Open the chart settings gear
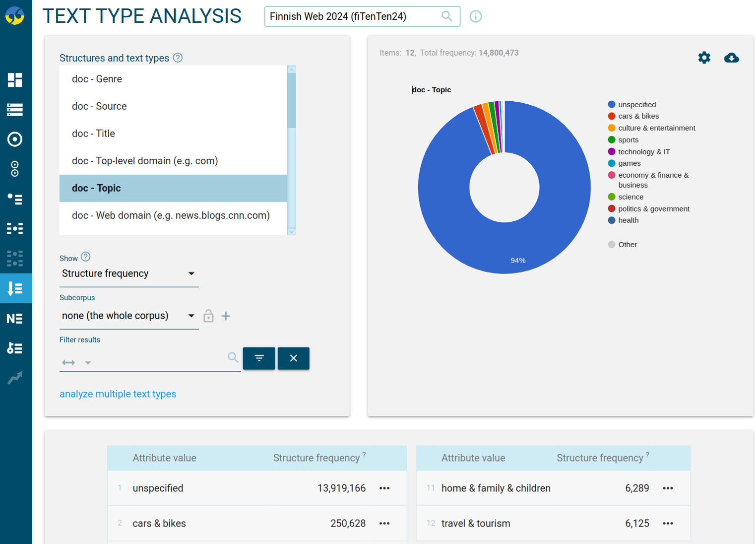This screenshot has height=544, width=756. [x=704, y=58]
